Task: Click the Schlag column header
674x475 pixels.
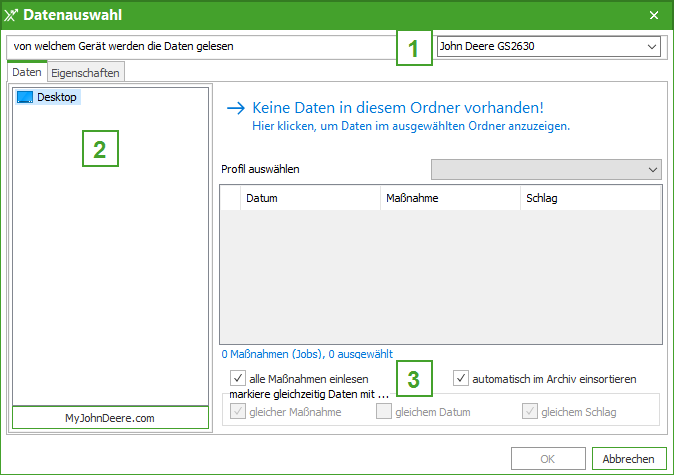Action: coord(590,198)
